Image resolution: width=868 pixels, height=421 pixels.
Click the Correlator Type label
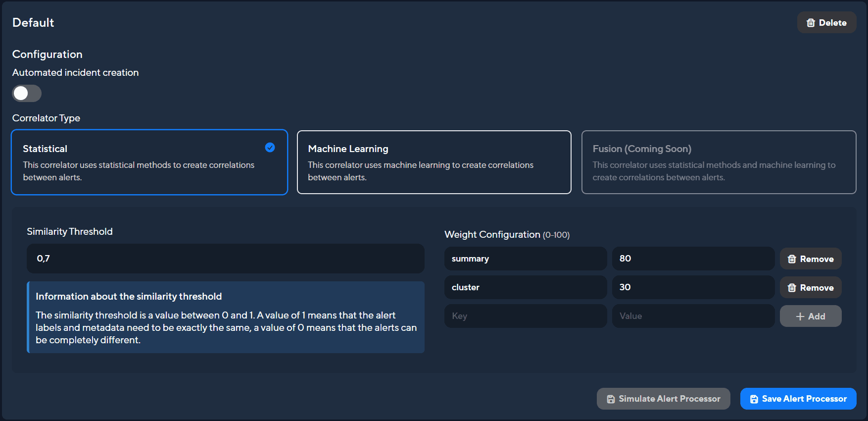pos(46,118)
